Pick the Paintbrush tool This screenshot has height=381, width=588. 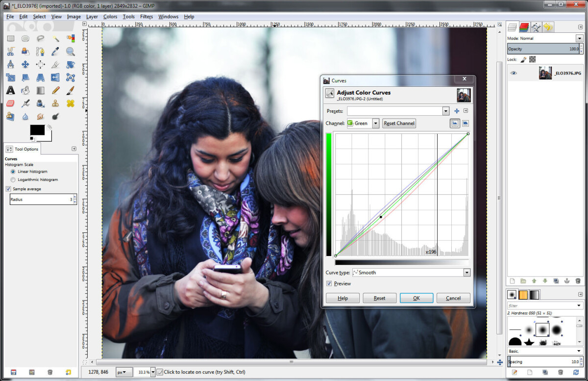71,90
